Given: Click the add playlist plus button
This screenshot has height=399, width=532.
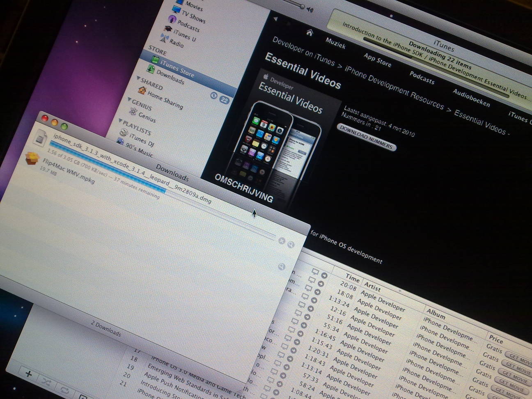Looking at the screenshot, I should coord(29,374).
